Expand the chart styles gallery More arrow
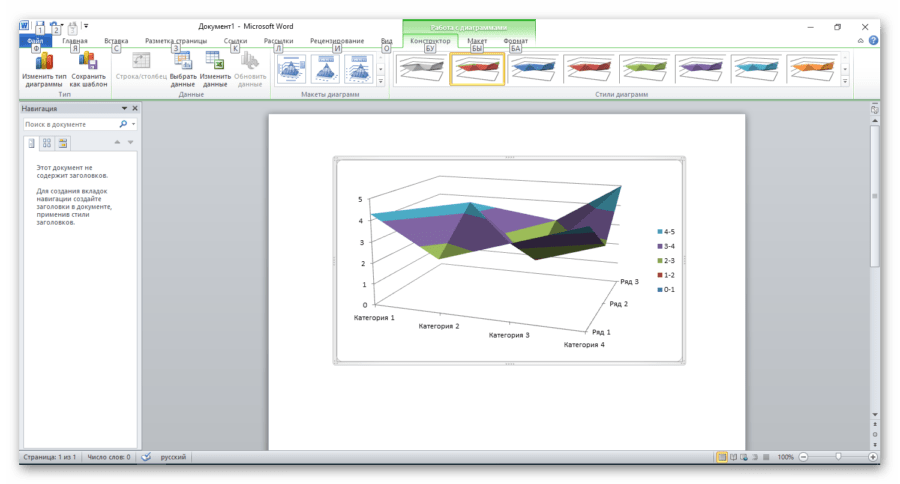Screen dimensions: 900x484 [845, 80]
